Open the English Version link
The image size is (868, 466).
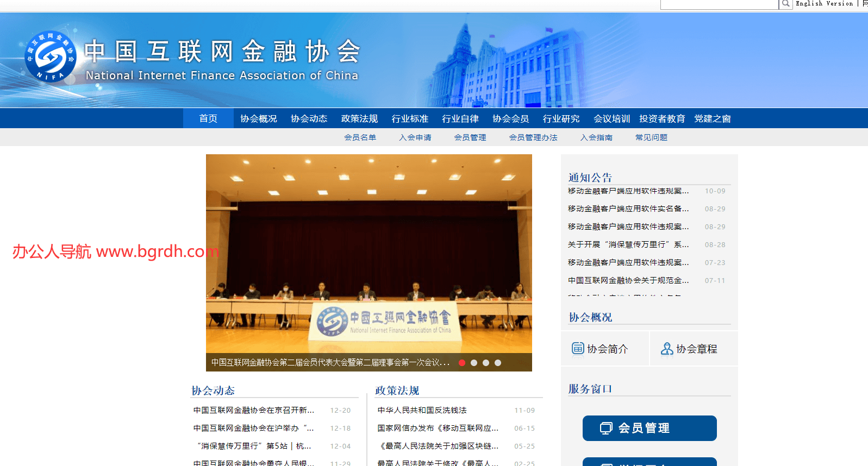point(825,4)
